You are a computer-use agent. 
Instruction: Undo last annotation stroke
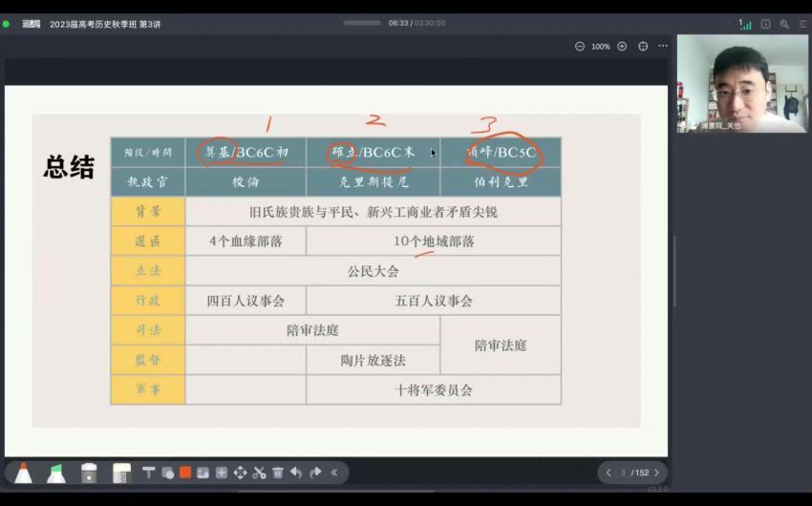coord(296,473)
